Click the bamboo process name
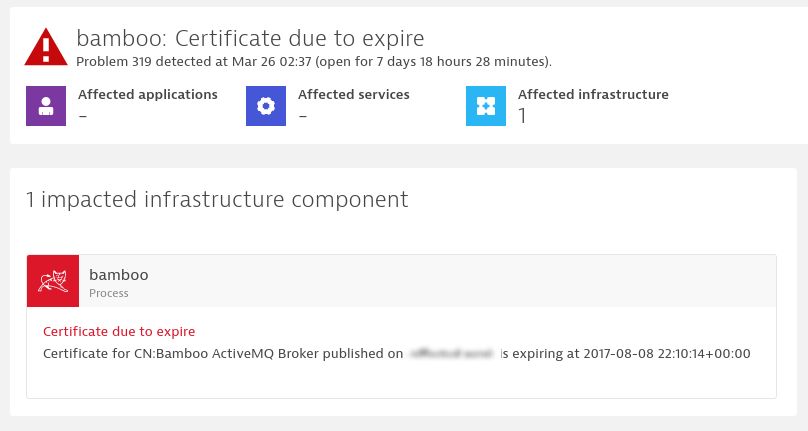808x431 pixels. click(x=119, y=275)
